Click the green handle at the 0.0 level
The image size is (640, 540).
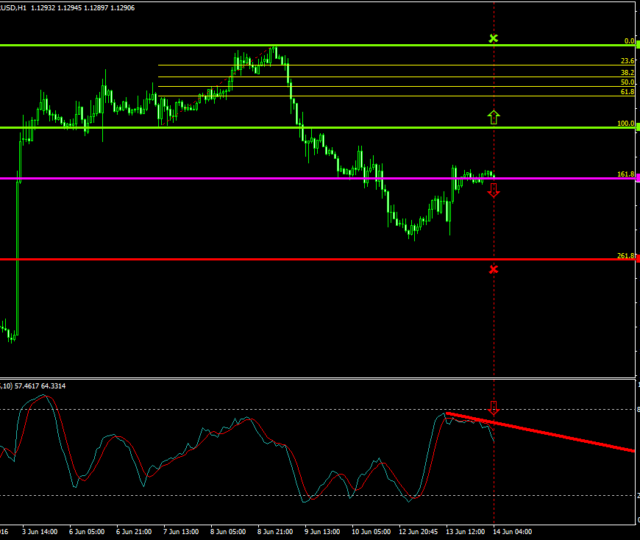point(637,45)
